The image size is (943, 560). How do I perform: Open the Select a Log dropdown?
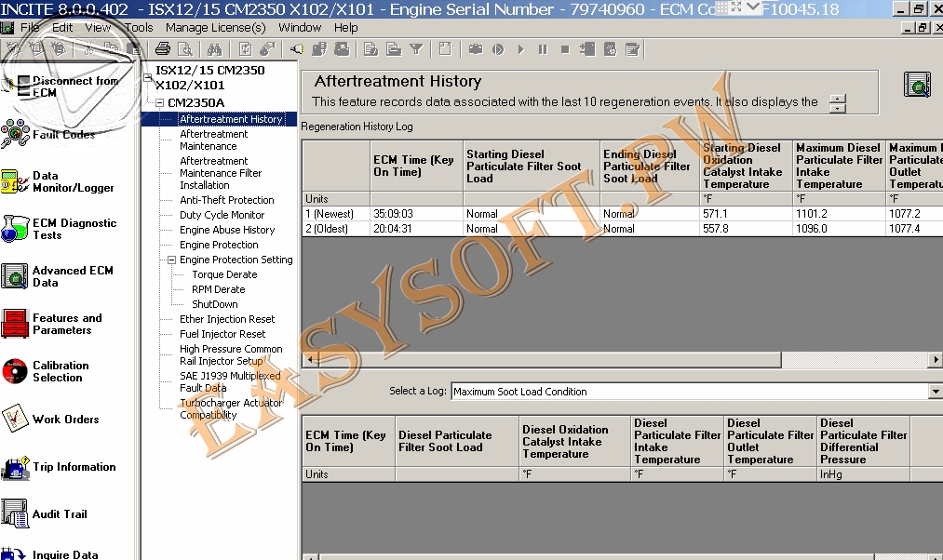point(695,392)
